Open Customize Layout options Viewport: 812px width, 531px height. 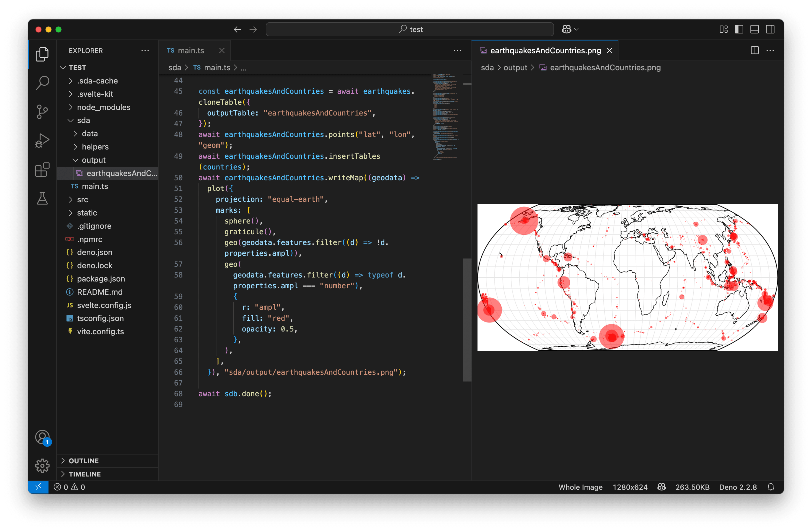click(724, 29)
